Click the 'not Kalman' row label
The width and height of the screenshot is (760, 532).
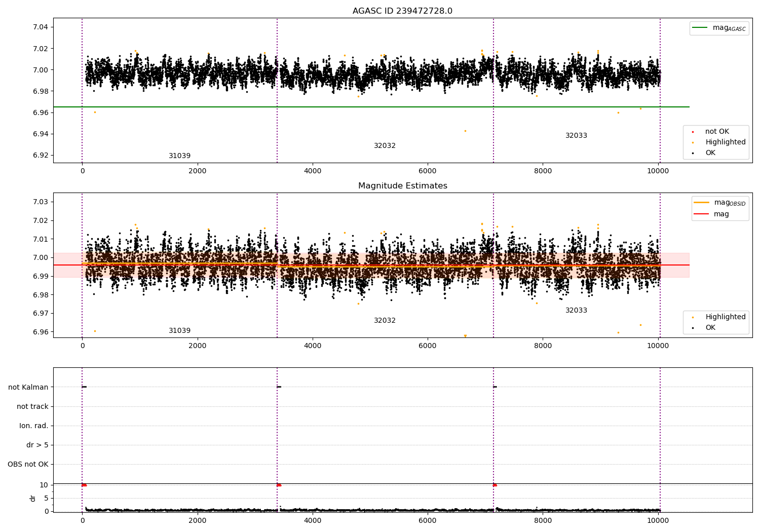[28, 387]
